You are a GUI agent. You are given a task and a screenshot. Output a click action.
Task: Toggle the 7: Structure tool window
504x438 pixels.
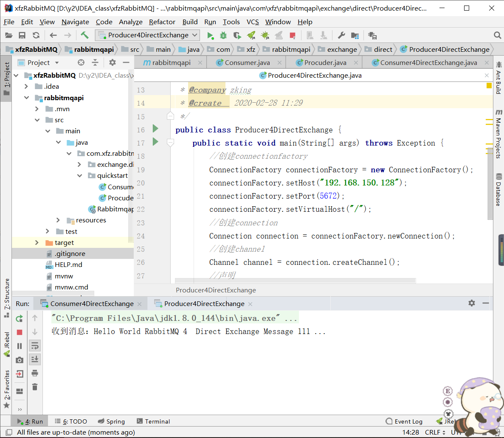[6, 298]
